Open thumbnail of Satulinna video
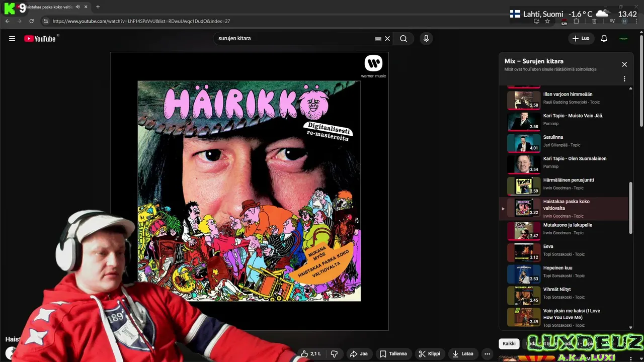The width and height of the screenshot is (644, 362). pos(524,143)
